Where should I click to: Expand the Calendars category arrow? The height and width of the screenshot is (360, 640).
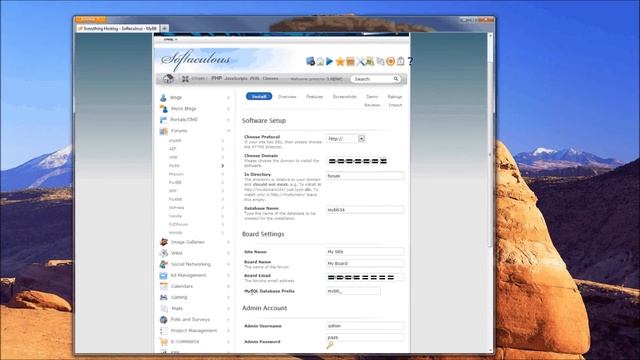point(228,286)
